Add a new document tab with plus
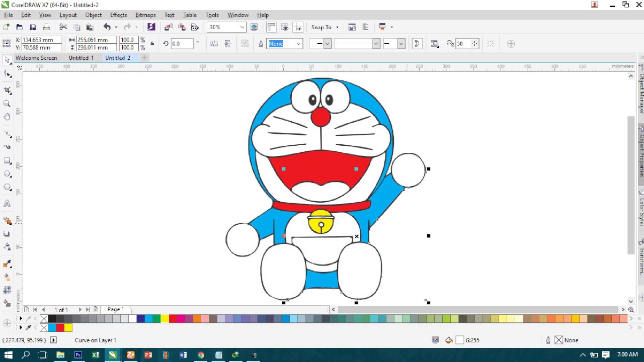 pyautogui.click(x=144, y=58)
